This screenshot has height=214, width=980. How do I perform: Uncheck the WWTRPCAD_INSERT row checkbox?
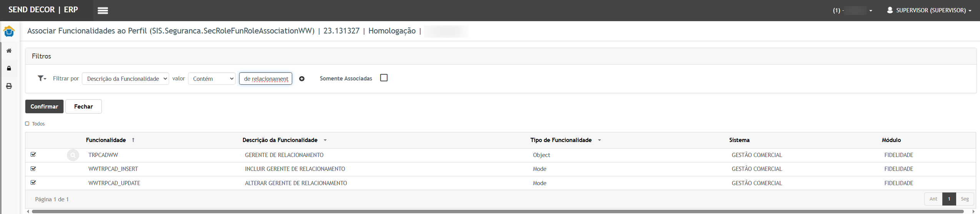click(33, 169)
